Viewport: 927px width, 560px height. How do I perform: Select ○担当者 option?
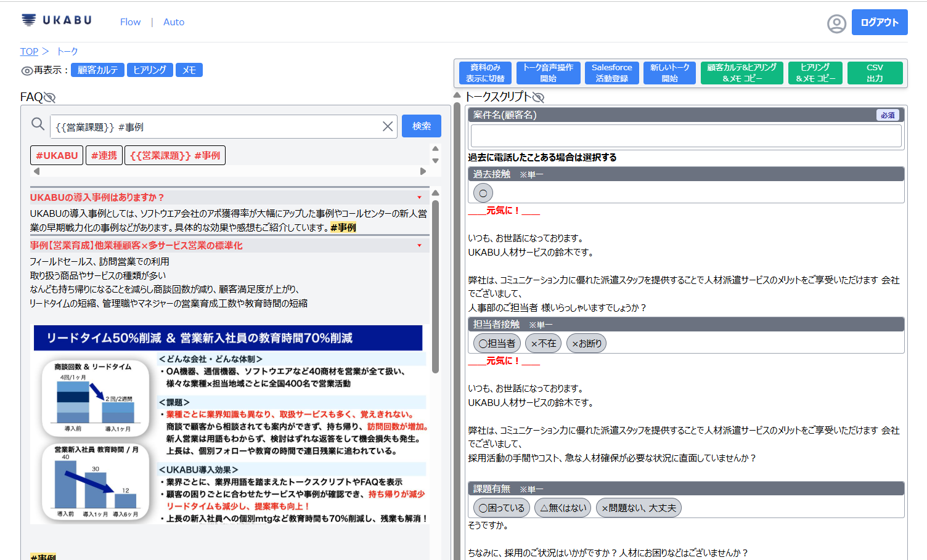tap(497, 343)
